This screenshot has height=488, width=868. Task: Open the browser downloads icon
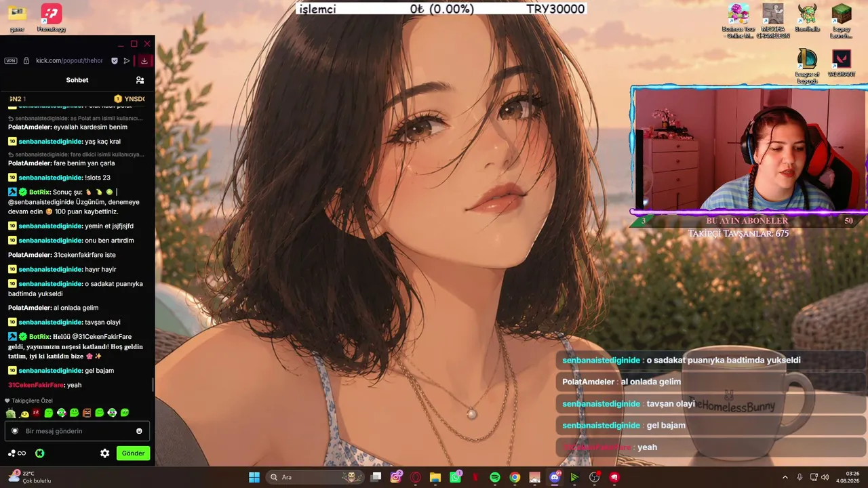(144, 60)
